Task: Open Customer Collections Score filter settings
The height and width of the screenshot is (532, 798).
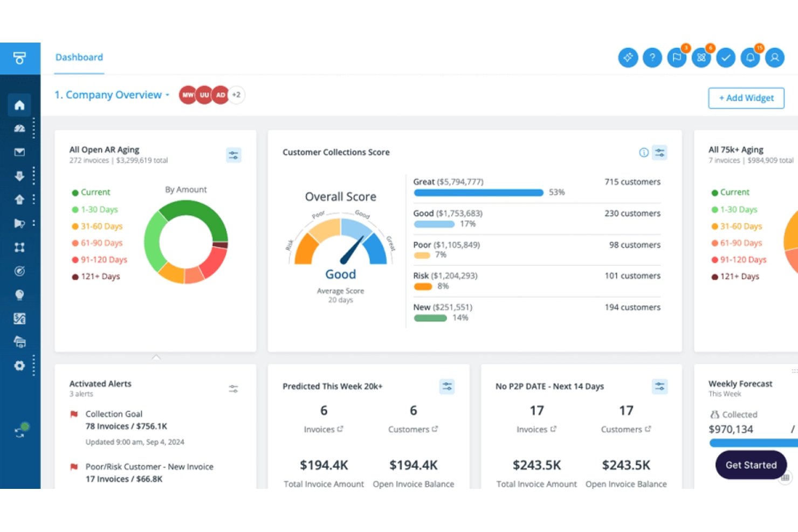Action: click(x=660, y=153)
